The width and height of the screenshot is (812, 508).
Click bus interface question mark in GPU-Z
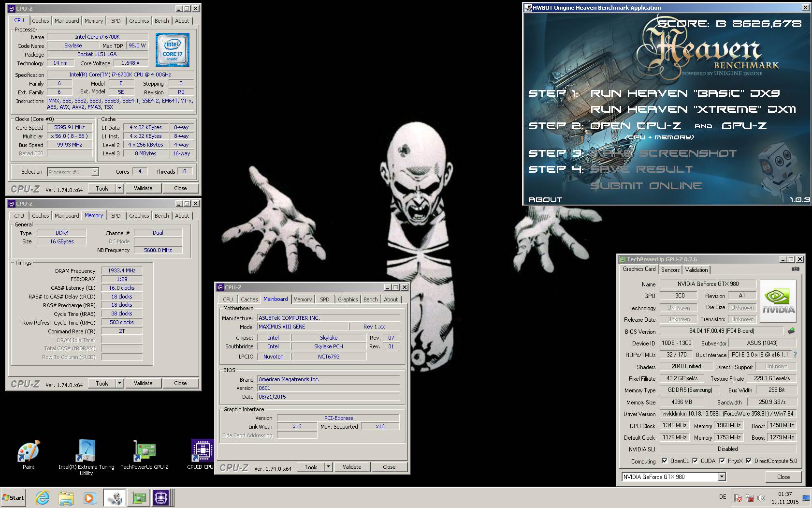795,355
